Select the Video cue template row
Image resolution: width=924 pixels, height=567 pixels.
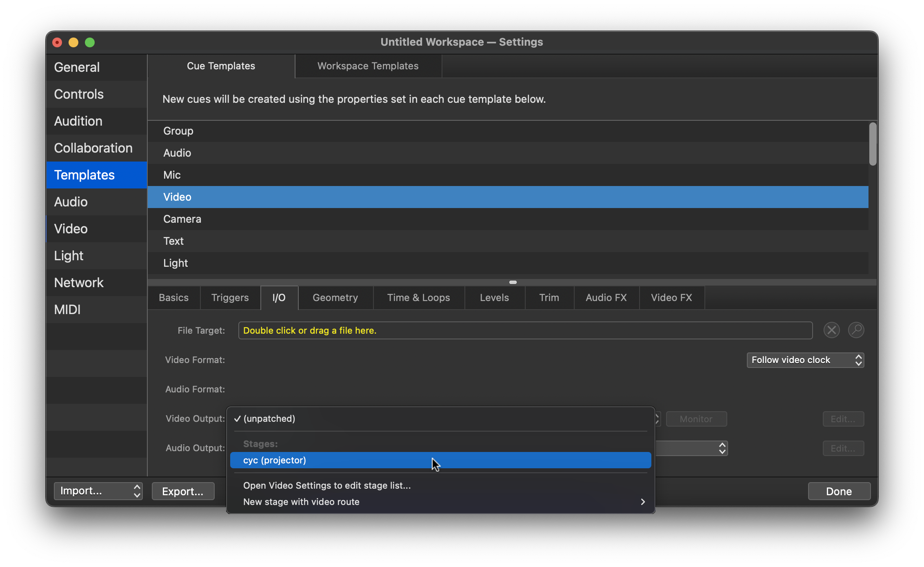(508, 197)
